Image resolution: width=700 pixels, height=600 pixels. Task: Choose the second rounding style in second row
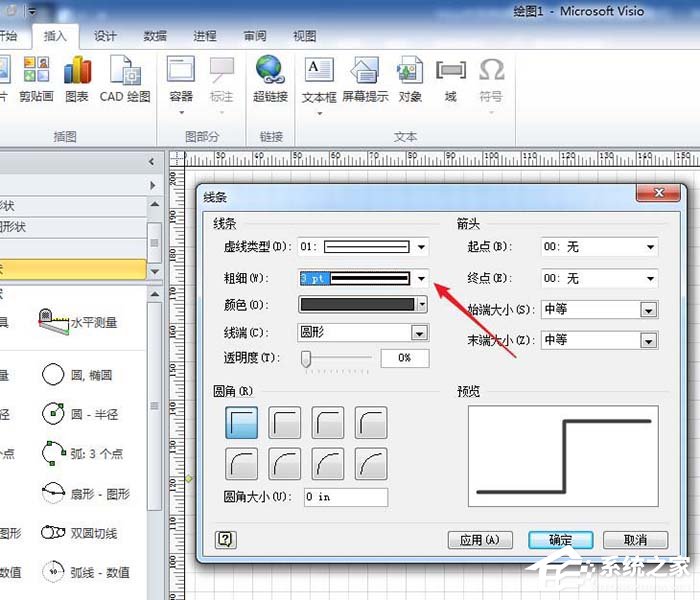tap(285, 464)
